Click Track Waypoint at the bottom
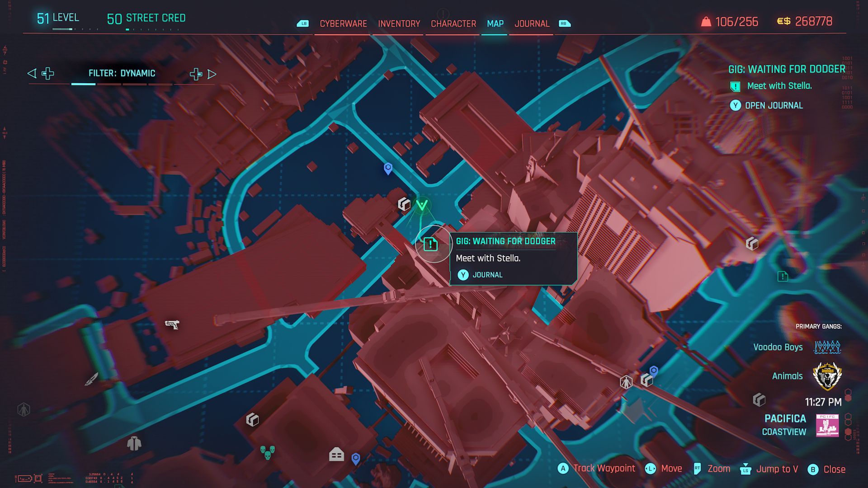 coord(596,469)
